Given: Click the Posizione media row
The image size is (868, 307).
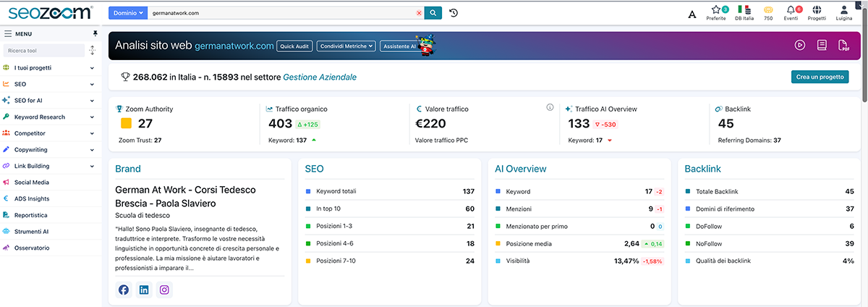Looking at the screenshot, I should [x=579, y=243].
